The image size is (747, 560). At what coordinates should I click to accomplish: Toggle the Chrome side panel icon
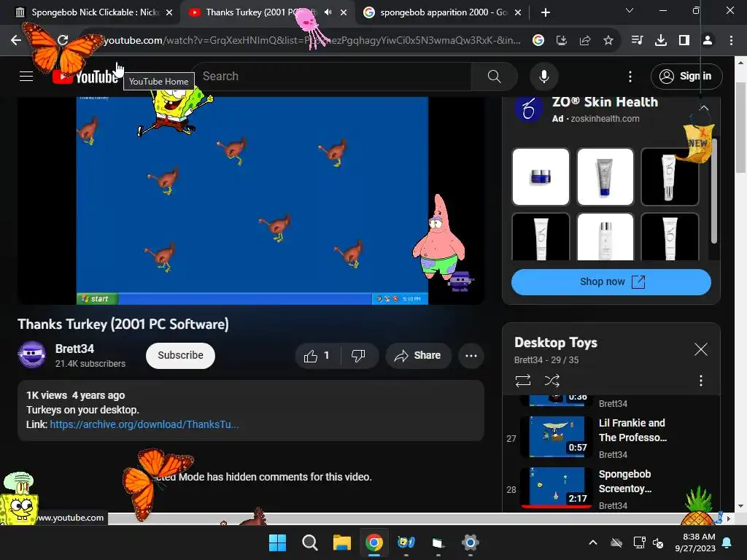684,41
